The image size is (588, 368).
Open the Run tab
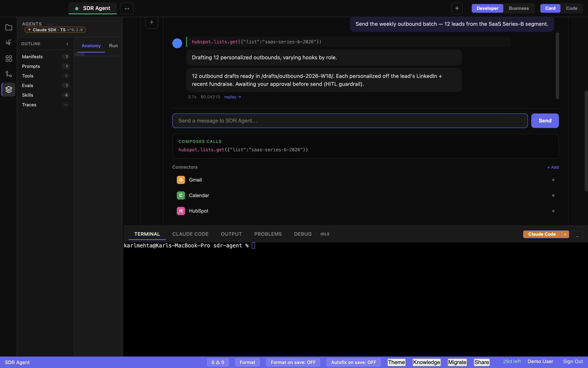[113, 46]
